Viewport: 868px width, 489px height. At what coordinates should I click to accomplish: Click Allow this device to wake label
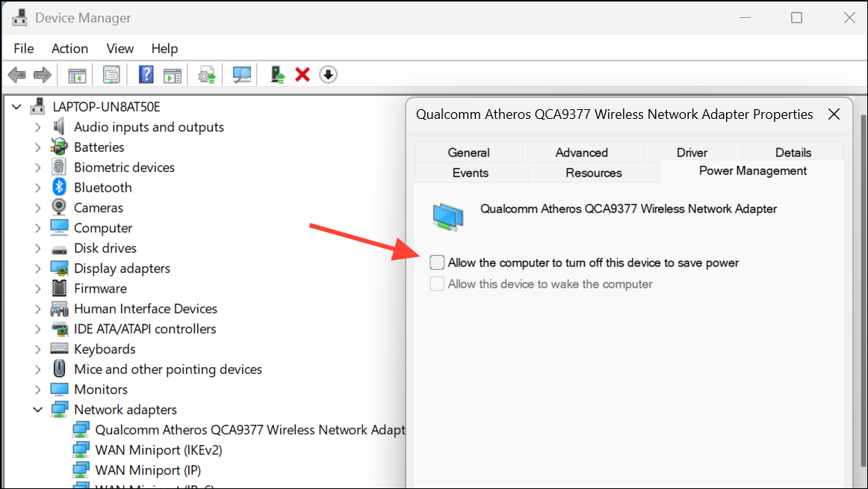pos(550,284)
